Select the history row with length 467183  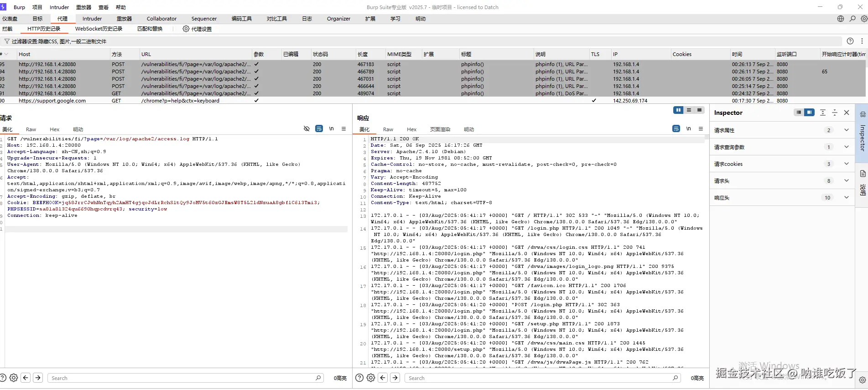point(433,64)
